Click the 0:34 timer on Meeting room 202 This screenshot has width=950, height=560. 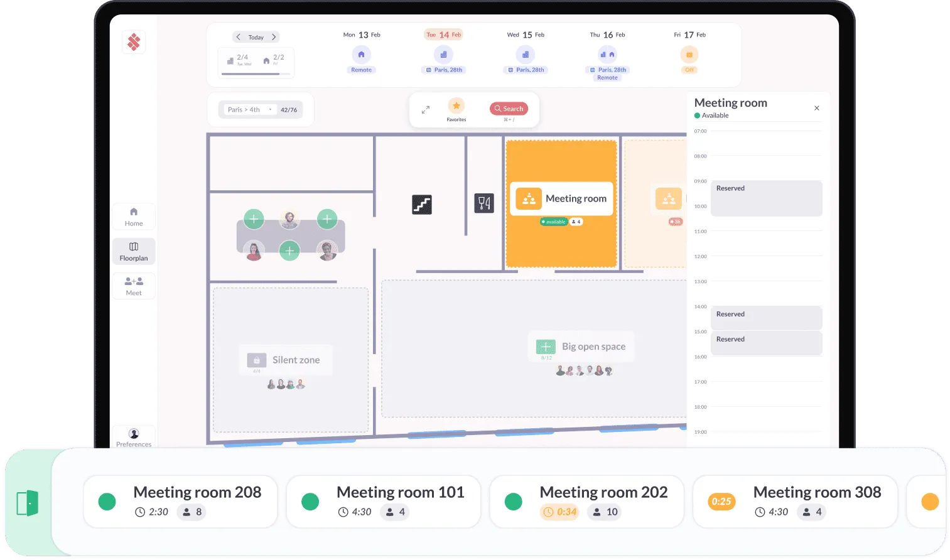(x=560, y=512)
